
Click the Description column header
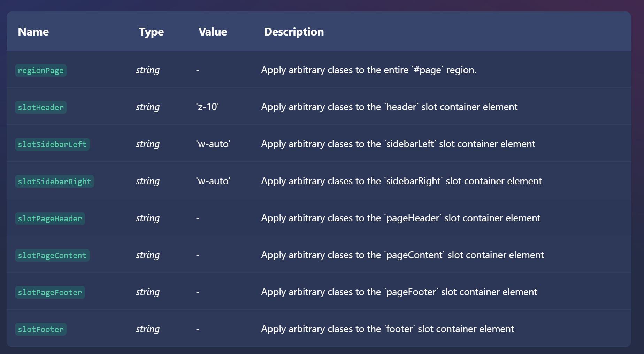point(294,32)
